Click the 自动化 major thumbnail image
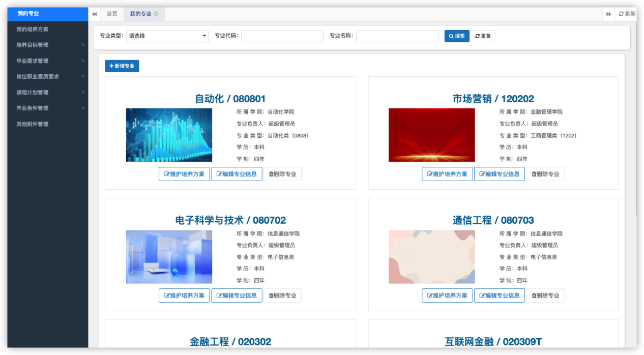Image resolution: width=644 pixels, height=355 pixels. [x=169, y=135]
